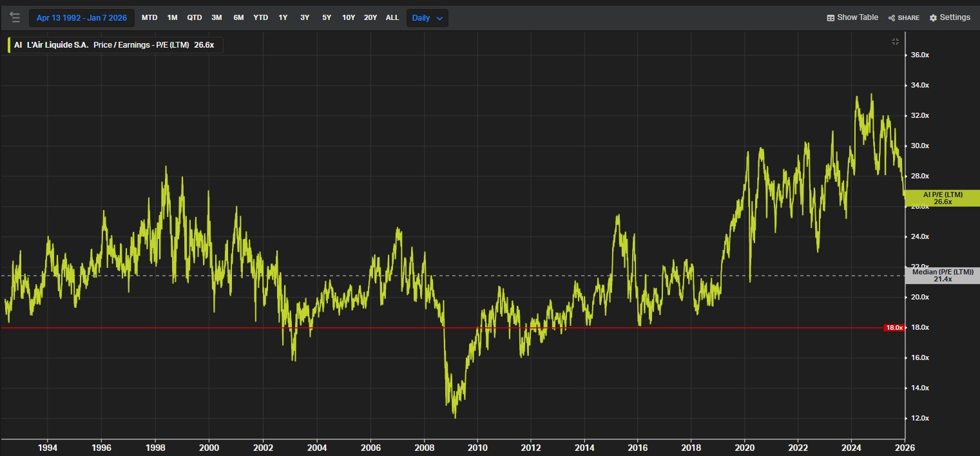Viewport: 980px width, 456px height.
Task: Select the 1M time range
Action: point(172,18)
